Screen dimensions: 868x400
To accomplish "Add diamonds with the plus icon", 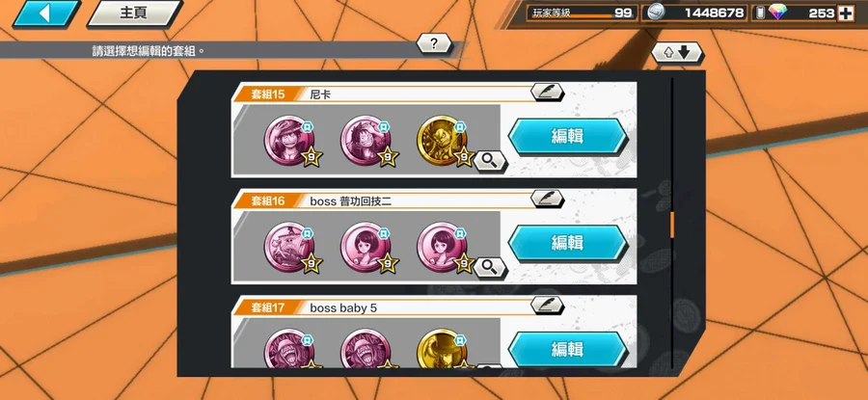I will 845,13.
